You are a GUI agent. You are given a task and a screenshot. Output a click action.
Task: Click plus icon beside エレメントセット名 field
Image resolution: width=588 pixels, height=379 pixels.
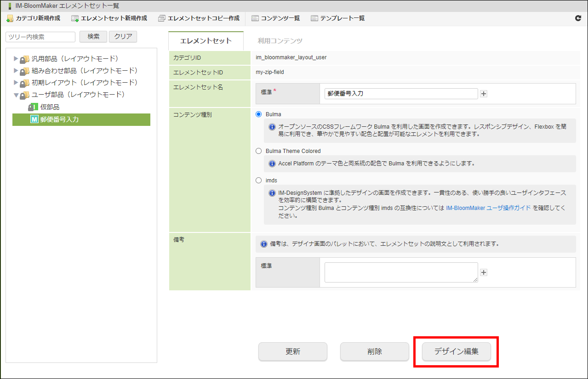483,94
